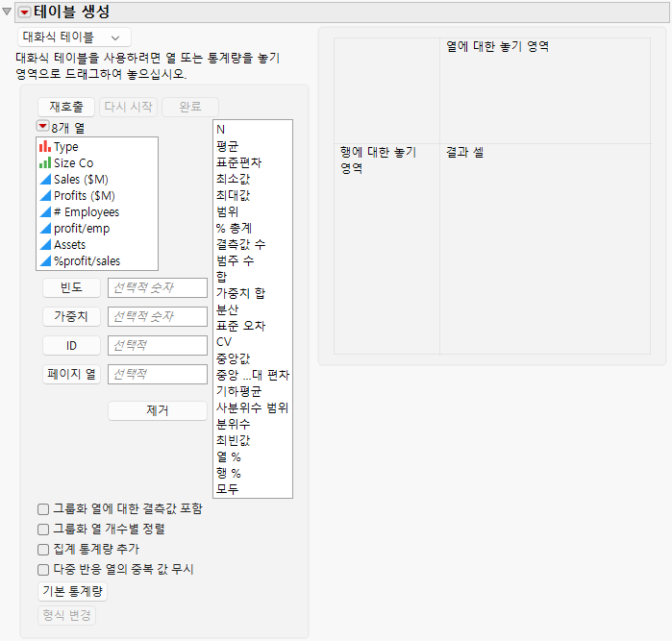Click the 페이지 열 role button
The width and height of the screenshot is (672, 641).
[x=71, y=374]
